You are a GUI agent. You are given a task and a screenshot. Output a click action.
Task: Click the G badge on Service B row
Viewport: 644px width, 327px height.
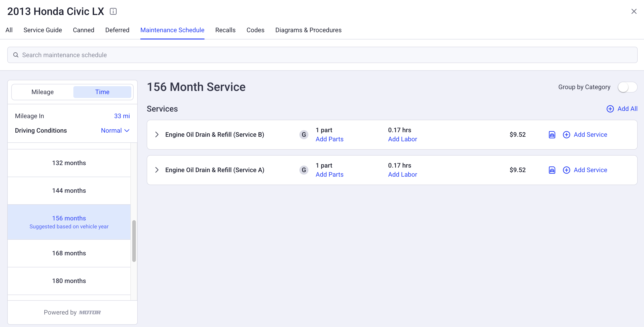[304, 135]
